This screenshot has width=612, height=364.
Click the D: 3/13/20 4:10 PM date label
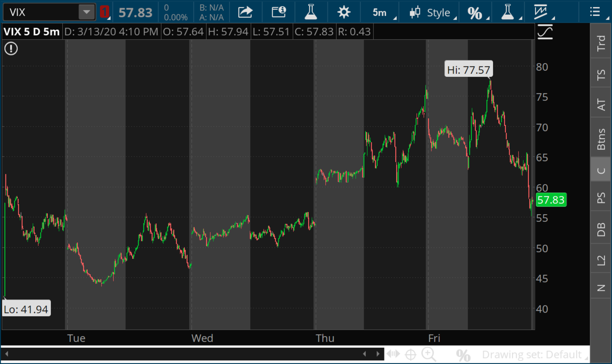pyautogui.click(x=112, y=32)
